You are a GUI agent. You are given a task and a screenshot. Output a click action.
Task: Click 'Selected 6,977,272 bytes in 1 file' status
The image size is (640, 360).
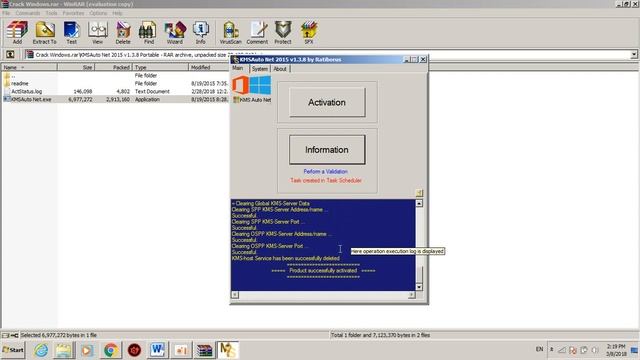58,335
